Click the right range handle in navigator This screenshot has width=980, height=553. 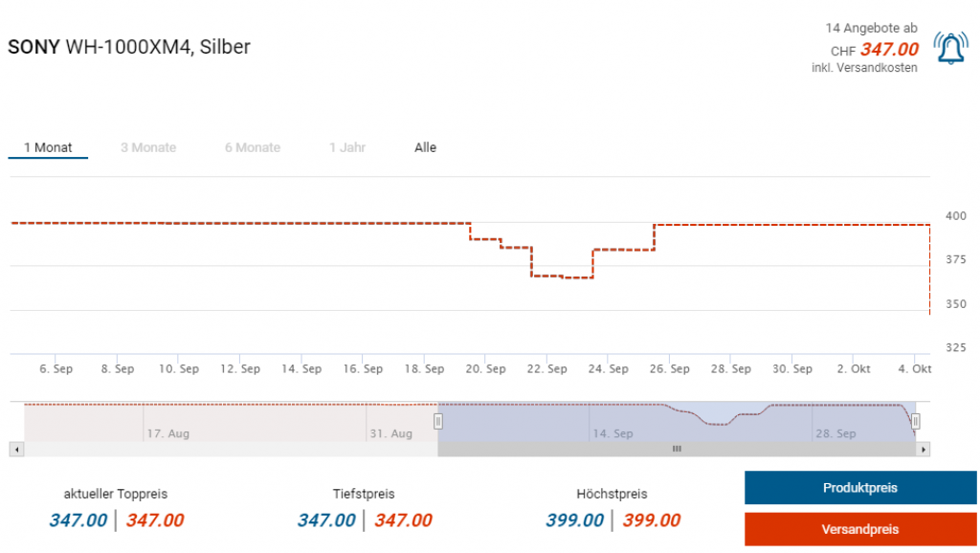pos(916,421)
